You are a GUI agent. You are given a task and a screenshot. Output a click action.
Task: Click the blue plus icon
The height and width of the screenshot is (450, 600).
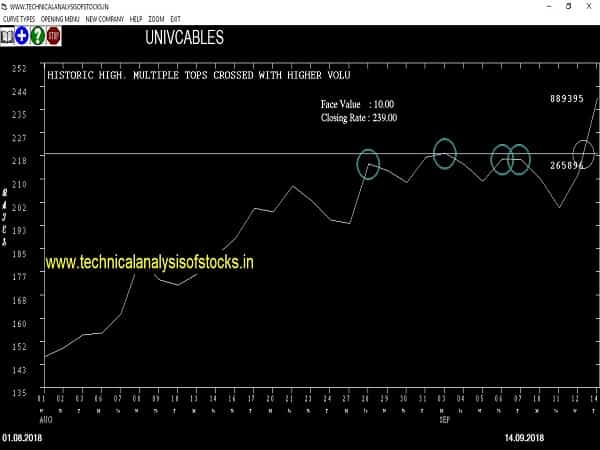point(23,37)
